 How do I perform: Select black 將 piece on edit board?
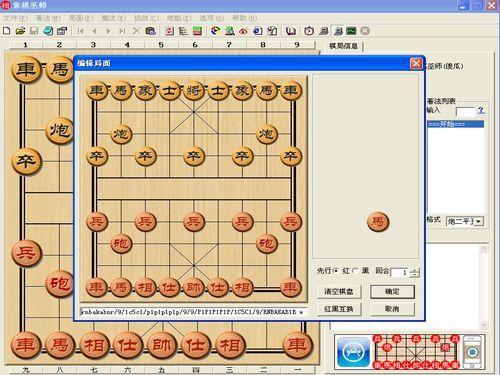(x=193, y=91)
